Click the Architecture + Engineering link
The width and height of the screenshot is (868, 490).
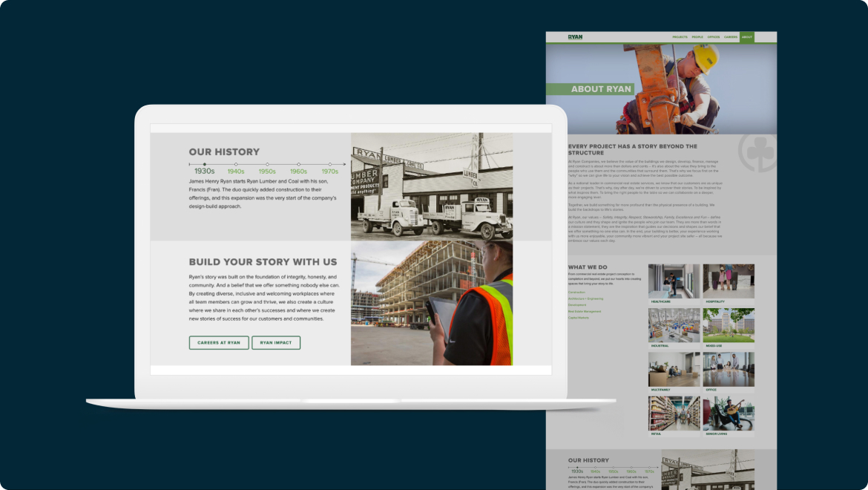pyautogui.click(x=585, y=298)
